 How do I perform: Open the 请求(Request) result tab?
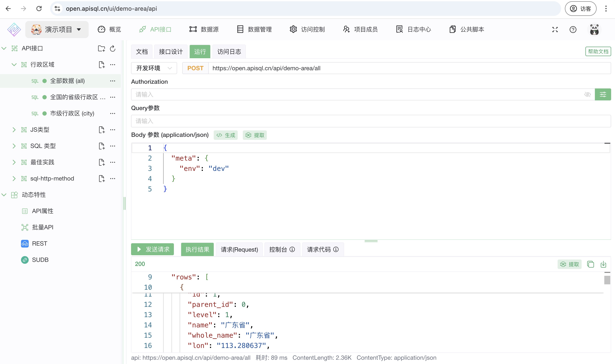[239, 249]
